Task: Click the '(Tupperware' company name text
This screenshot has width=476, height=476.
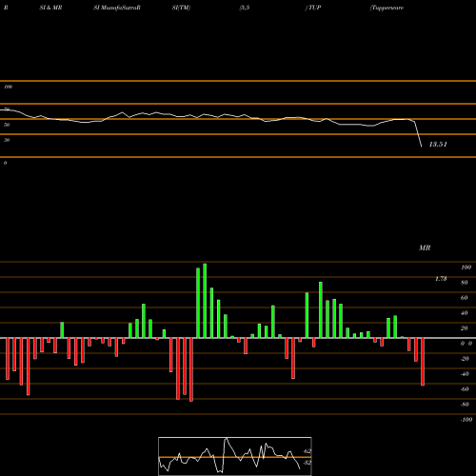Action: point(387,8)
